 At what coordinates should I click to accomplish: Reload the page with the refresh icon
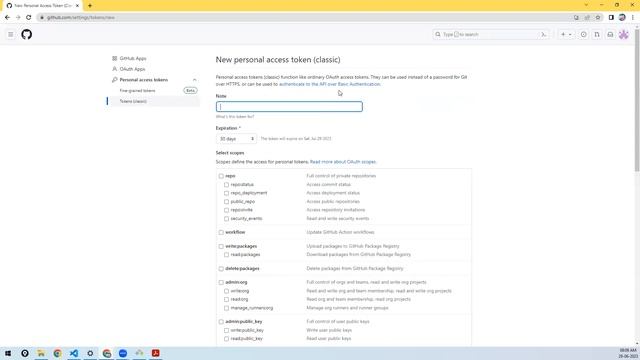(x=29, y=18)
